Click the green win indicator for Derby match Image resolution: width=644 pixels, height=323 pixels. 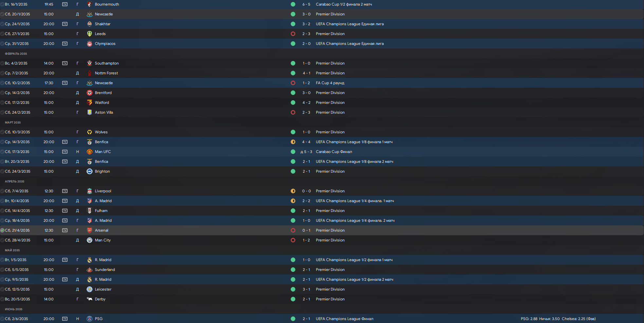(293, 299)
